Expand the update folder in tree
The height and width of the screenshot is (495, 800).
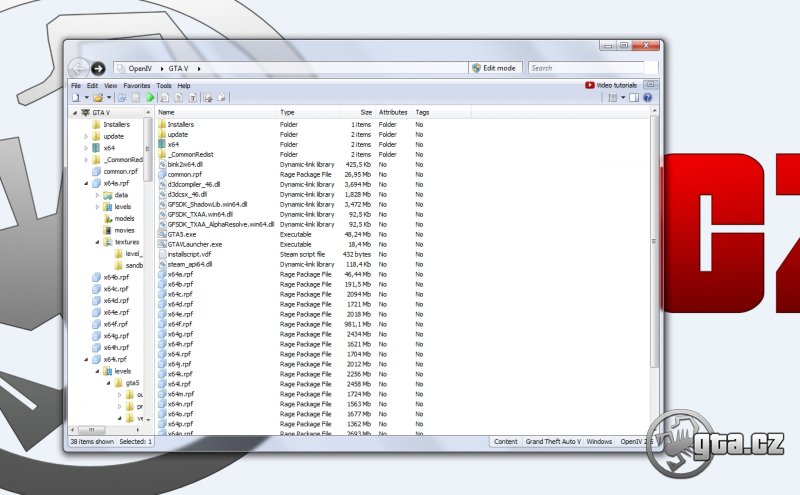point(86,136)
